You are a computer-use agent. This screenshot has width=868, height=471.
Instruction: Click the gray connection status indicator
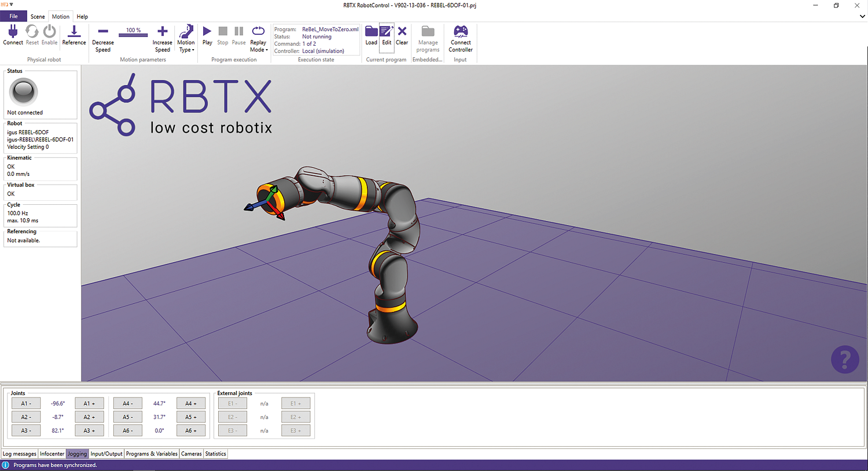pos(24,91)
